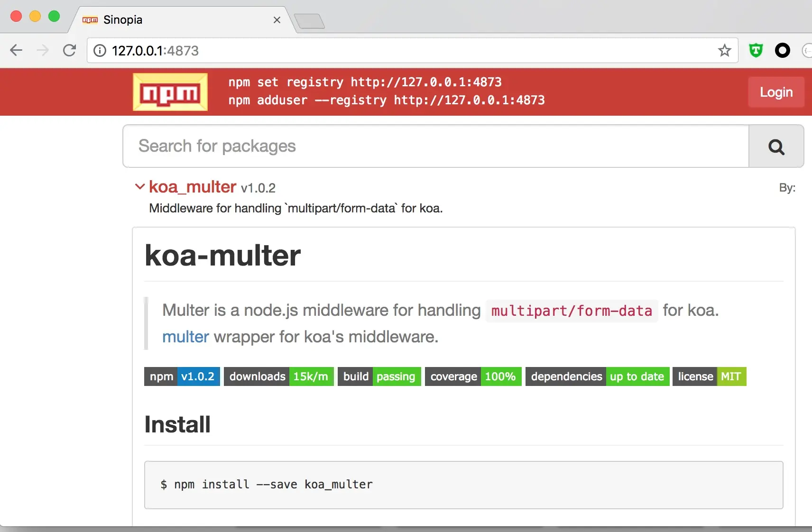Viewport: 812px width, 532px height.
Task: Collapse the koa_multer package chevron
Action: tap(139, 187)
